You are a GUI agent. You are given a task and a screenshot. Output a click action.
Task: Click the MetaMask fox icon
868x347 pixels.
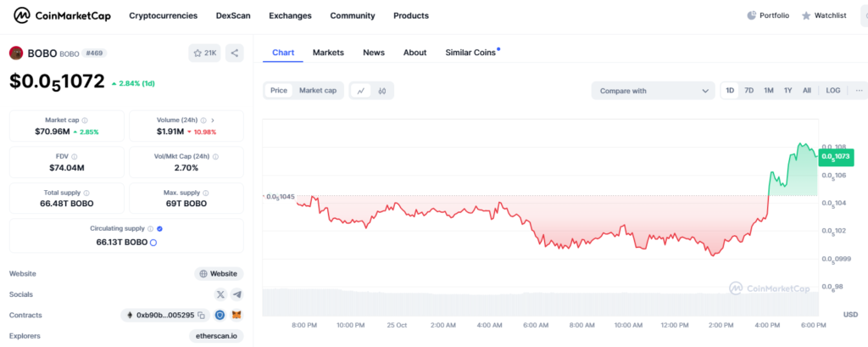click(236, 316)
